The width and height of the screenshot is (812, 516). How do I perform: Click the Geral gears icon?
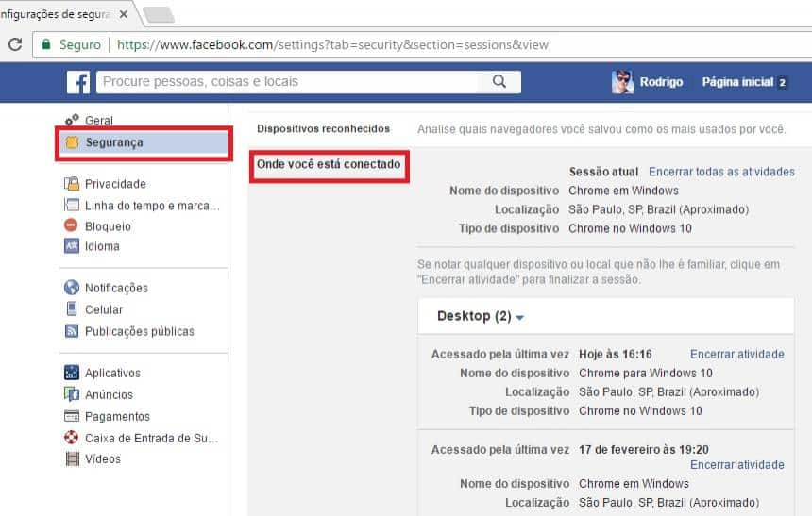(72, 120)
